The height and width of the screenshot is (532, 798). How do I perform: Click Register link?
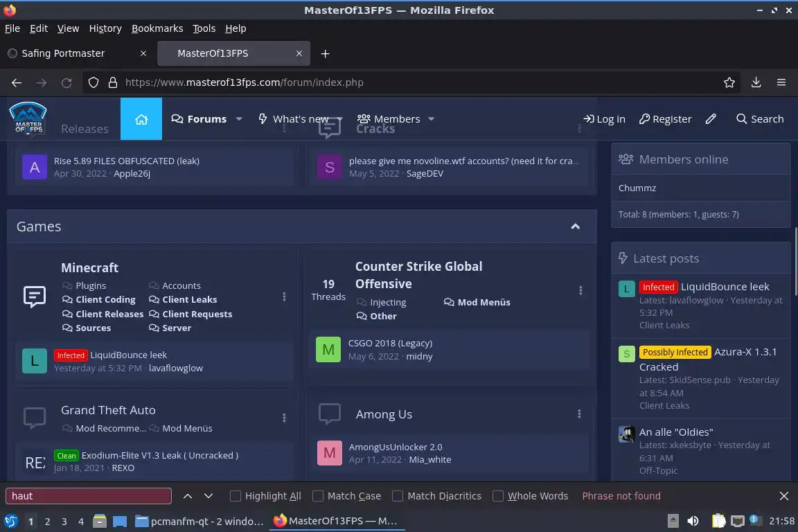point(665,119)
